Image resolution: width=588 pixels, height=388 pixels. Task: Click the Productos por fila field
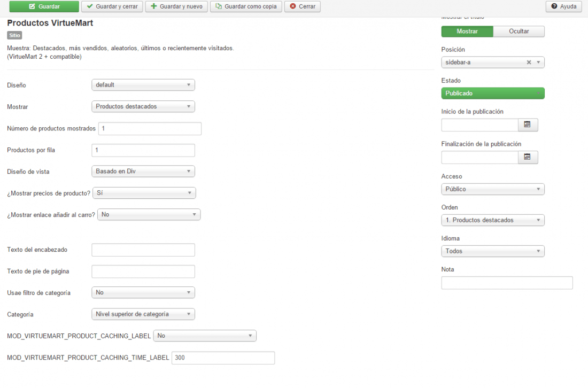[x=143, y=150]
